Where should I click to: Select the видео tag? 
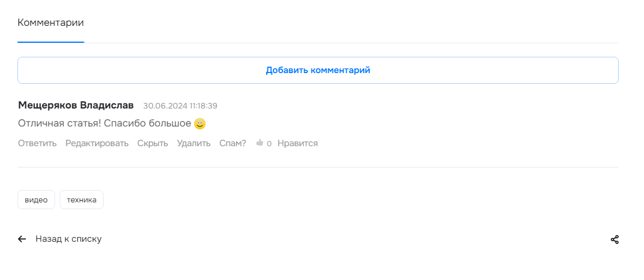coord(36,200)
